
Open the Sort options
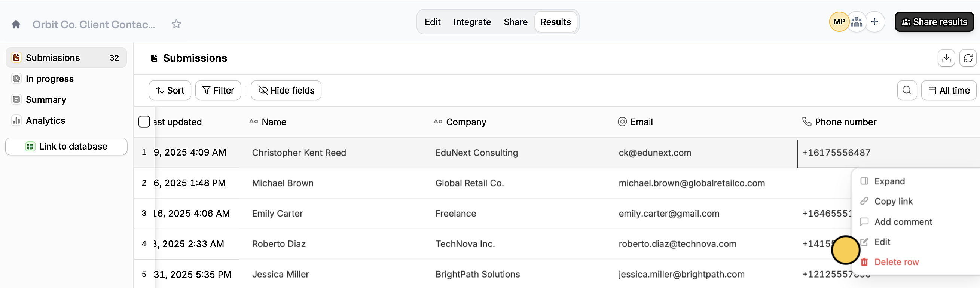[170, 90]
